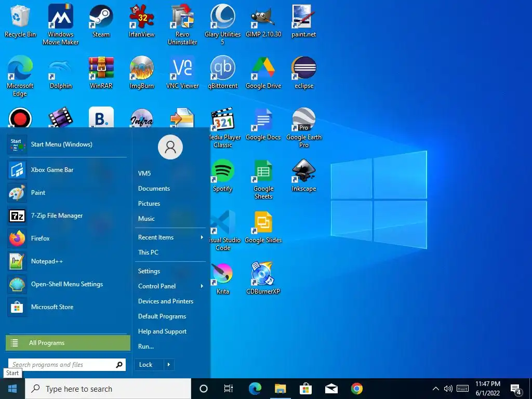Screen dimensions: 532x399
Task: Click the Windows Start button
Action: click(x=12, y=389)
